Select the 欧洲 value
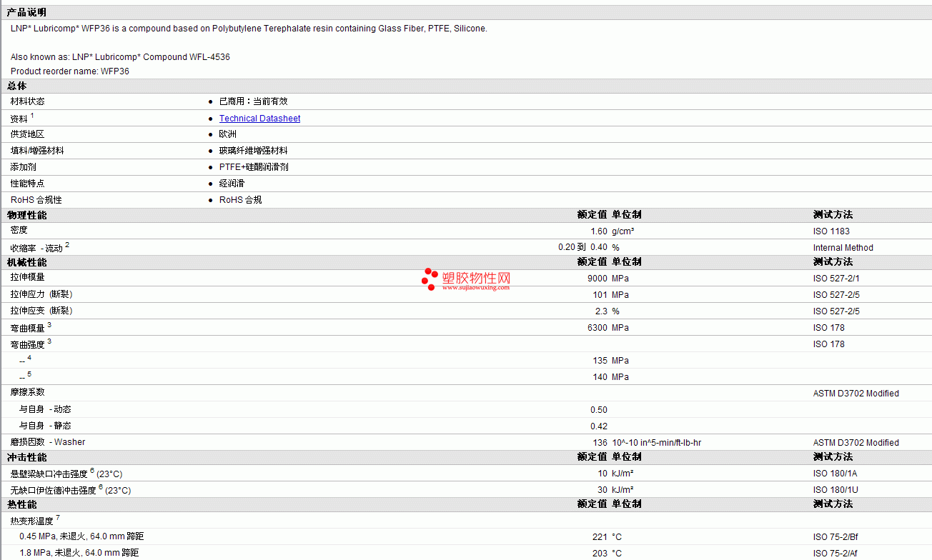This screenshot has width=932, height=560. click(228, 134)
